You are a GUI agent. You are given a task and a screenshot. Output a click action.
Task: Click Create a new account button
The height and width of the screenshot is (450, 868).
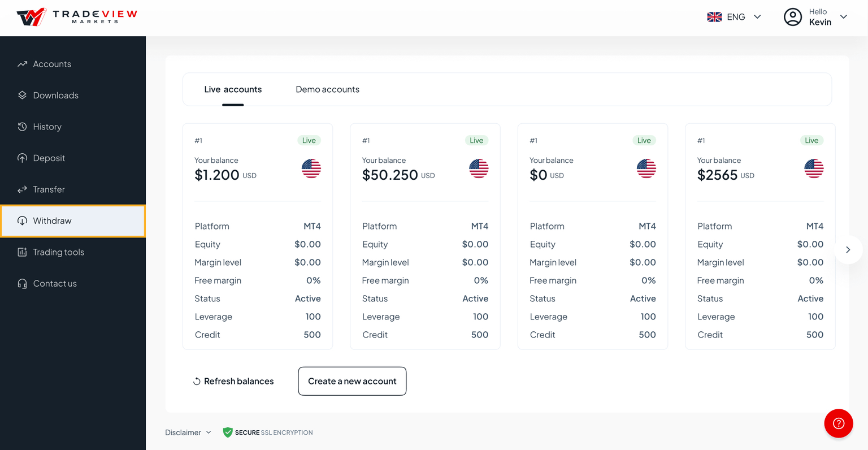[352, 381]
